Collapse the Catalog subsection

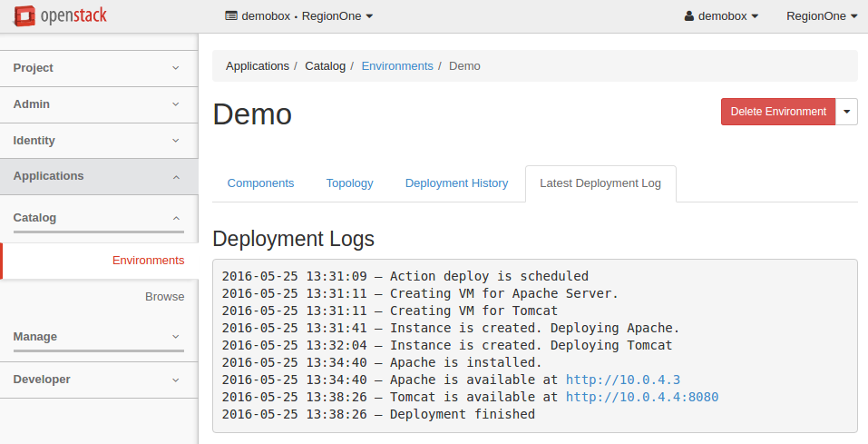[x=98, y=218]
